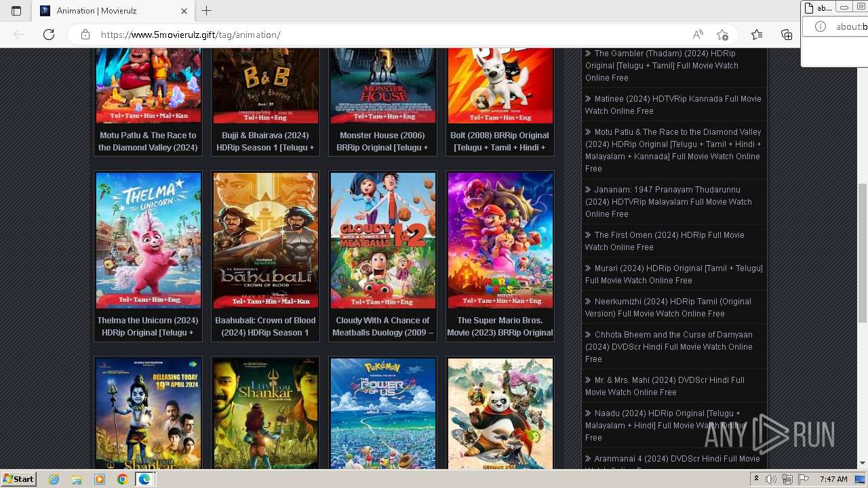Open the Windows Start button
This screenshot has height=488, width=868.
pyautogui.click(x=18, y=479)
